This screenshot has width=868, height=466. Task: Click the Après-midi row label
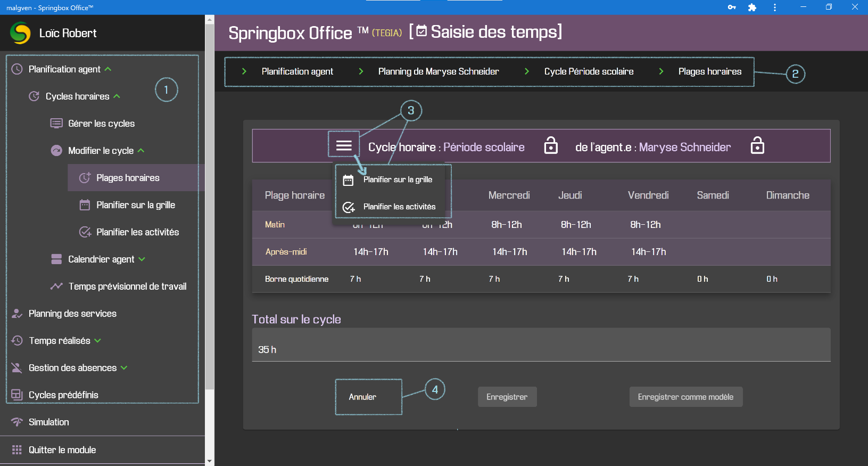pyautogui.click(x=286, y=252)
